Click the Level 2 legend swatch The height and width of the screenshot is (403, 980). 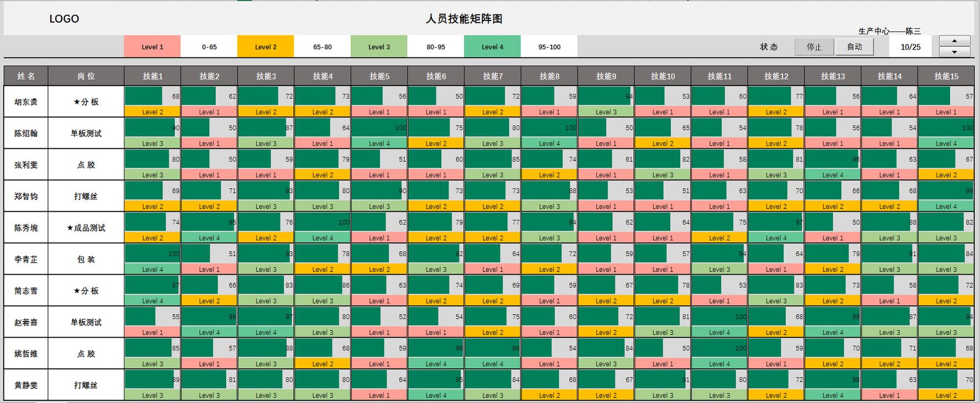(x=265, y=47)
